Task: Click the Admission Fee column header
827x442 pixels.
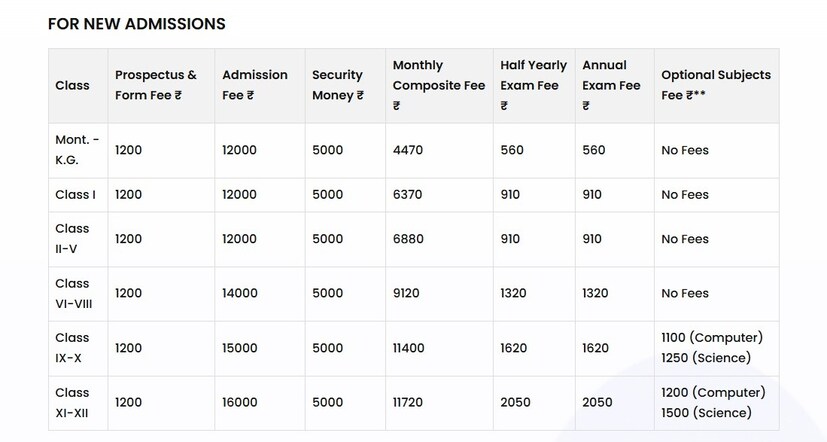Action: [254, 85]
